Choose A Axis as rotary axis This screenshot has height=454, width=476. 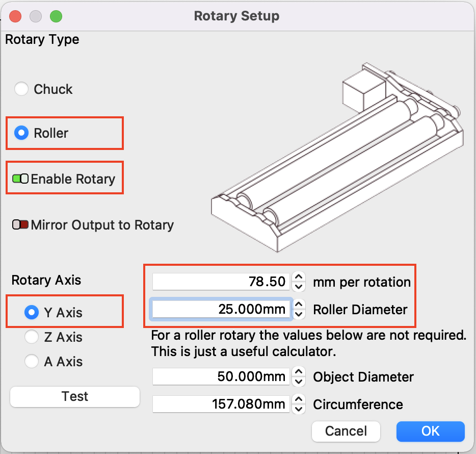tap(32, 362)
